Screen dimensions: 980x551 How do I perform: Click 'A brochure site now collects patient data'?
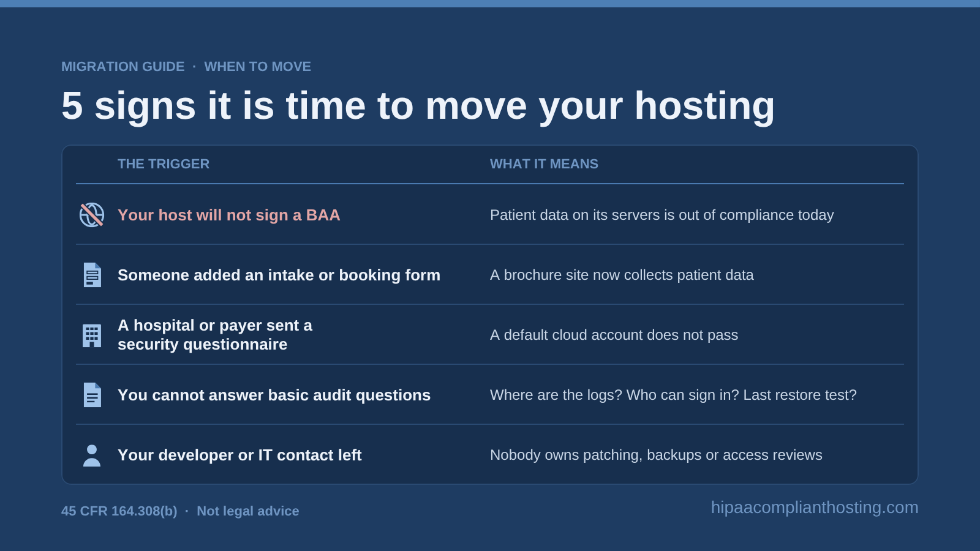(622, 275)
